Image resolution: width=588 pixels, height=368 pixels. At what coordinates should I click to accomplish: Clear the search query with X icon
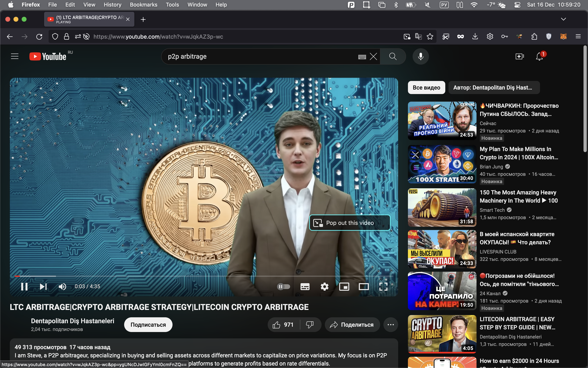[x=373, y=56]
